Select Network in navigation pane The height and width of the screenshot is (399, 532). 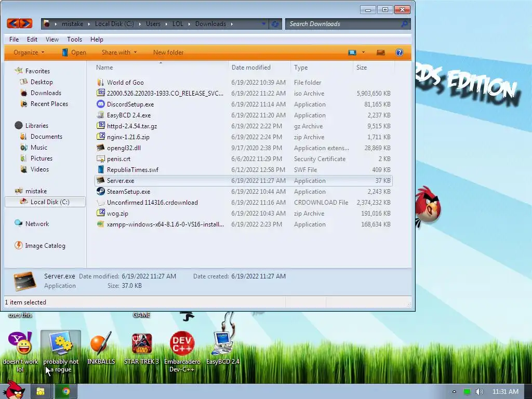coord(37,223)
